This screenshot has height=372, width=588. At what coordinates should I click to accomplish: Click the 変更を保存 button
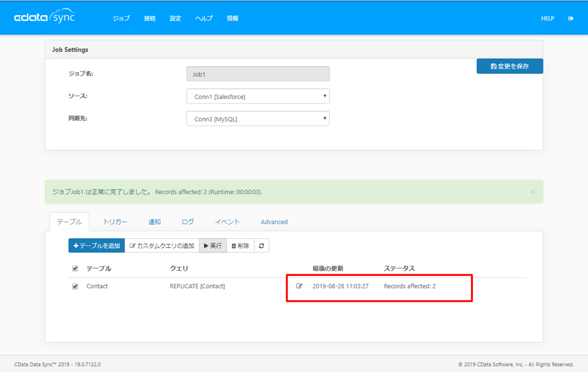pyautogui.click(x=510, y=66)
